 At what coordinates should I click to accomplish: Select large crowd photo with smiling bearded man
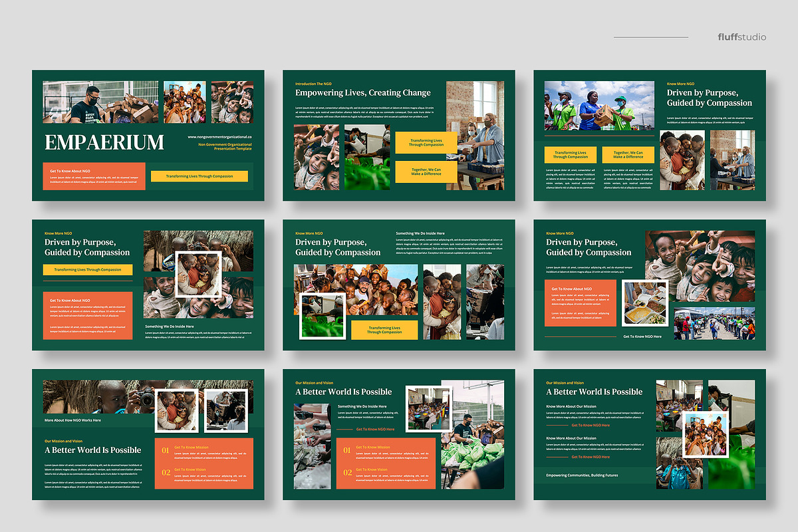pyautogui.click(x=356, y=290)
